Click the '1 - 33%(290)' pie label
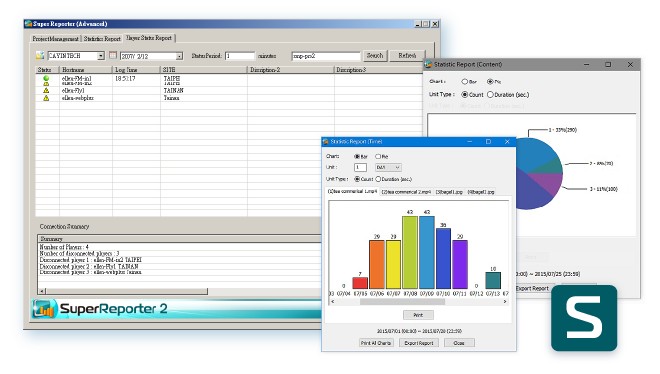Viewport: 660px width, 374px height. coord(563,130)
